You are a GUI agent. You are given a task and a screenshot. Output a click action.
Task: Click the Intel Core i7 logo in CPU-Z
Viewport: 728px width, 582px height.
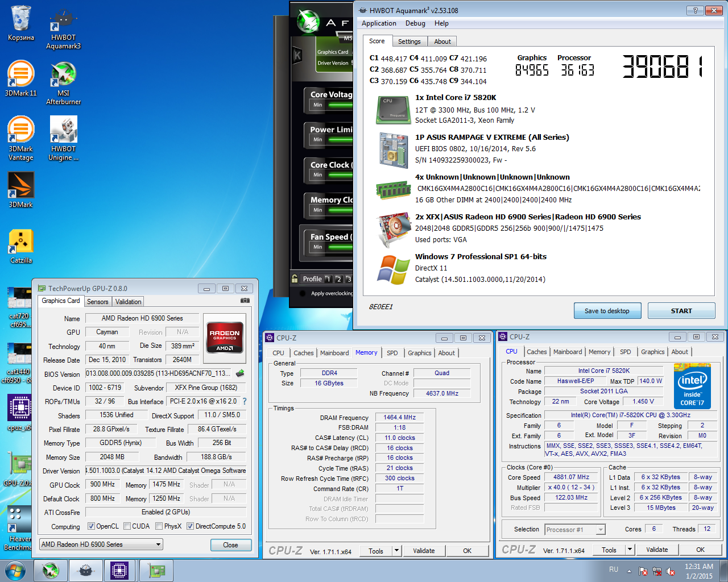pos(692,386)
